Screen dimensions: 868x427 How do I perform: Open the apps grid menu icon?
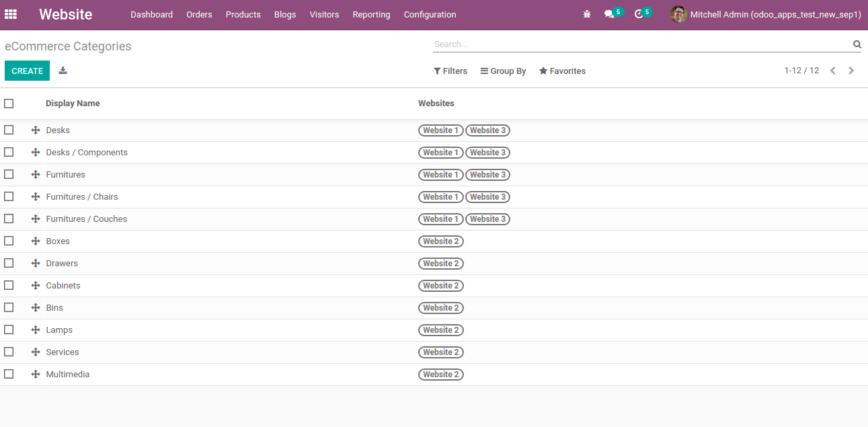[11, 14]
